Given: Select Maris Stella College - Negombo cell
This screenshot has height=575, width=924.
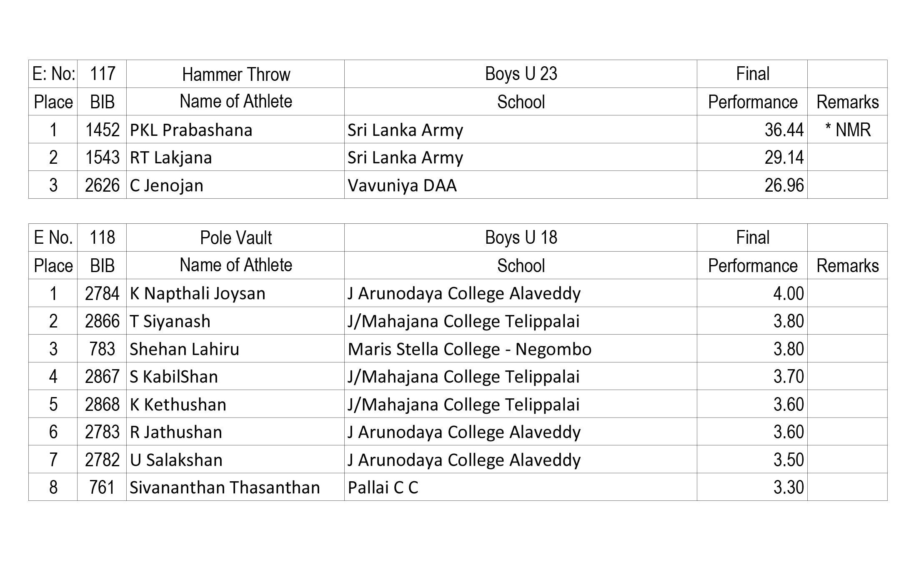Looking at the screenshot, I should coord(470,349).
